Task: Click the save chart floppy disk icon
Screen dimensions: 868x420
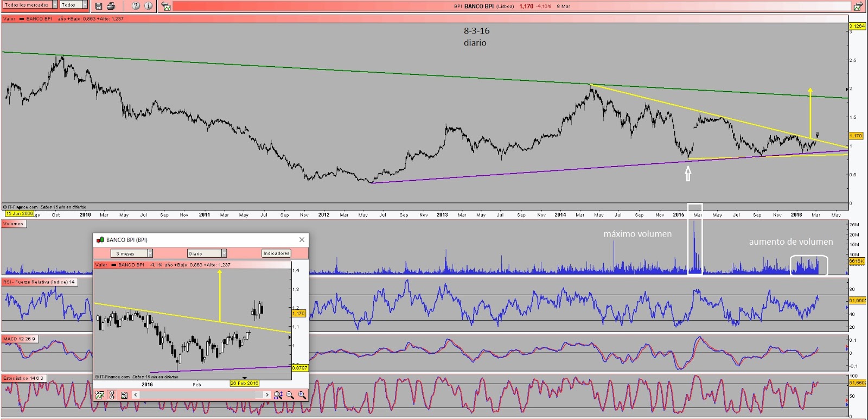Action: coord(99,6)
